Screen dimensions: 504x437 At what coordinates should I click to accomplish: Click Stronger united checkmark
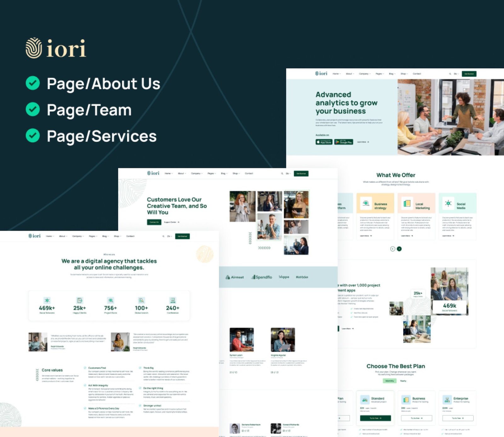[x=140, y=405]
